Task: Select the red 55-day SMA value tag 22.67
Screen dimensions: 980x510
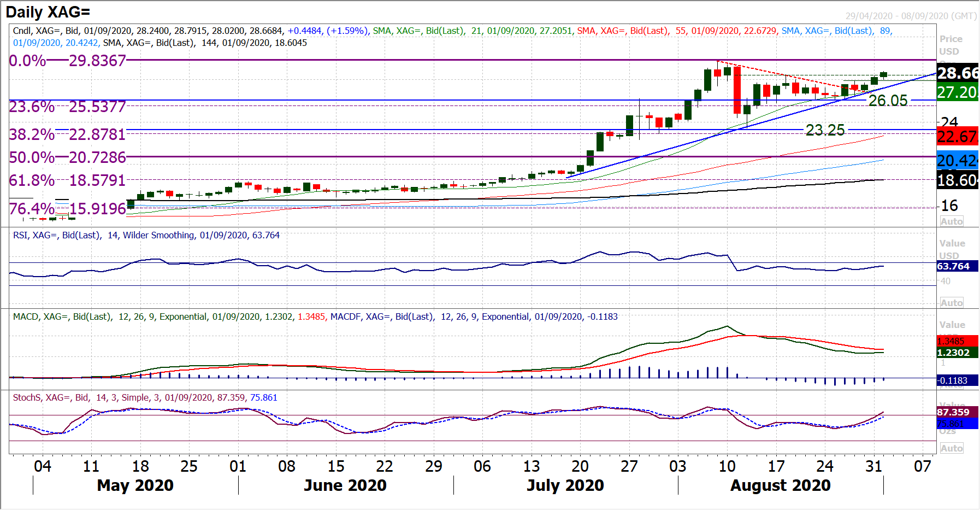Action: (958, 137)
